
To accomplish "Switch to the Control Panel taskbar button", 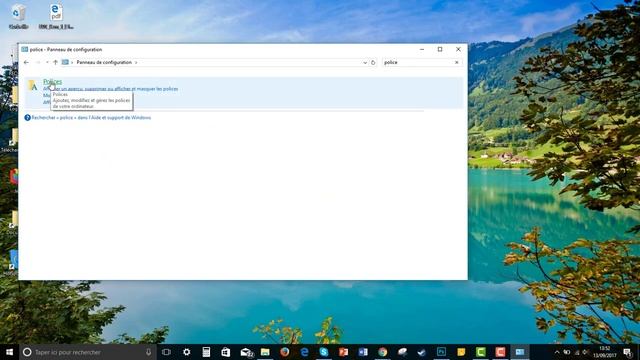I will tap(520, 352).
